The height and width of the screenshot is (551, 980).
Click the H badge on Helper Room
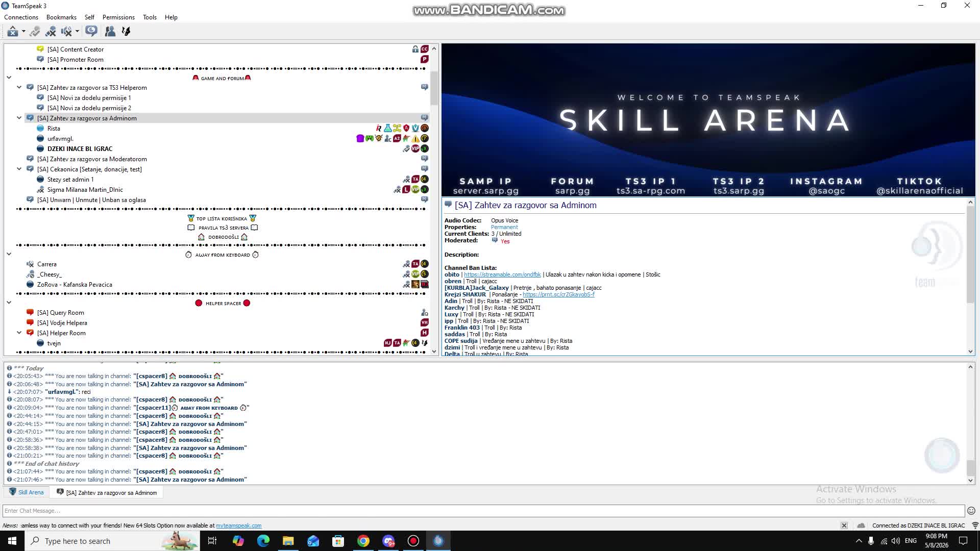(x=424, y=333)
